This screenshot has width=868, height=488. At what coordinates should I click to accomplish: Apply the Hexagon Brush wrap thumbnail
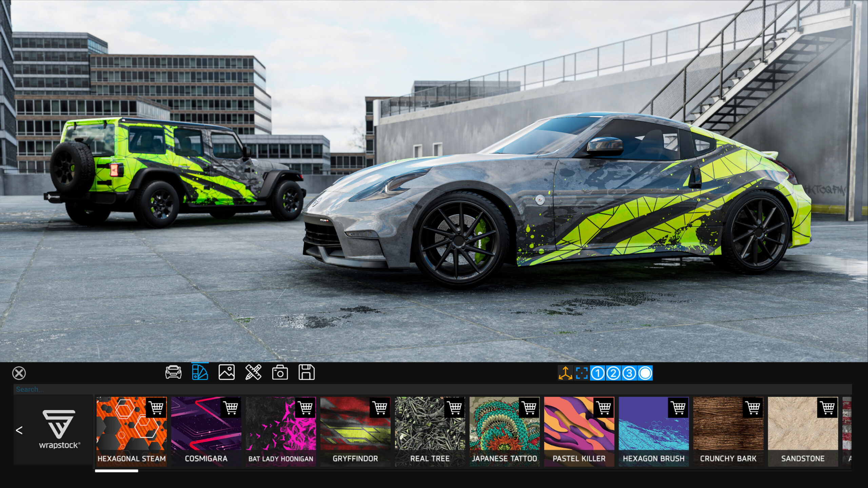[654, 432]
